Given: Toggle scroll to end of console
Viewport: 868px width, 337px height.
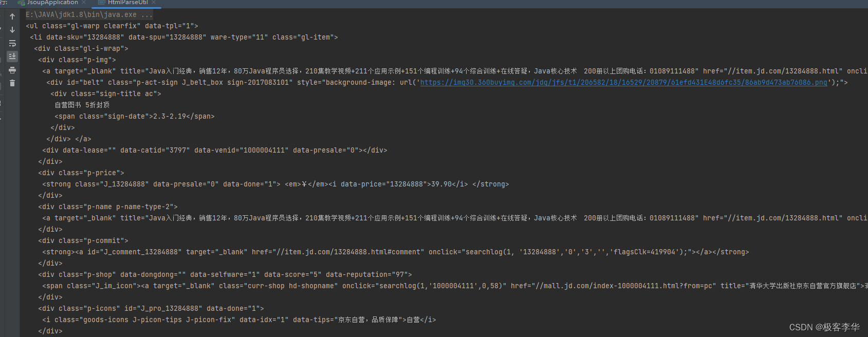Looking at the screenshot, I should click(x=12, y=56).
